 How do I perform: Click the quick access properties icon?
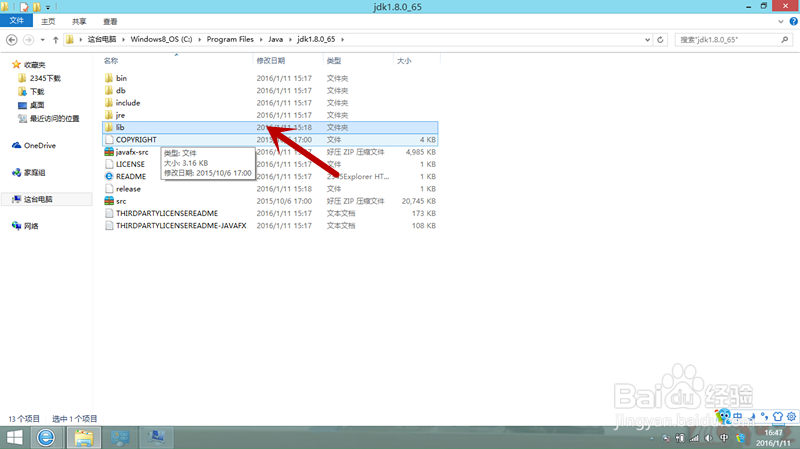24,7
